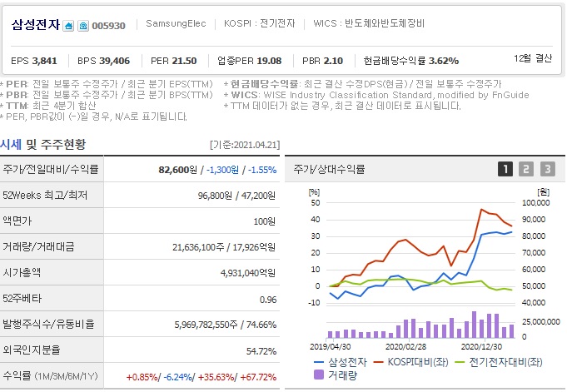Viewport: 567px width, 392px height.
Task: Select the -1.55% daily return
Action: [262, 170]
